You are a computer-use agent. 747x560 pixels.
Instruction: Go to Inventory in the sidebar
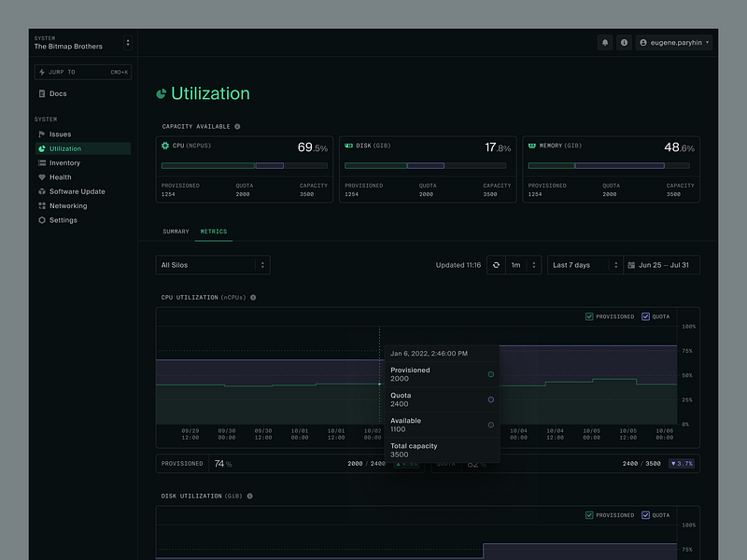(x=64, y=163)
